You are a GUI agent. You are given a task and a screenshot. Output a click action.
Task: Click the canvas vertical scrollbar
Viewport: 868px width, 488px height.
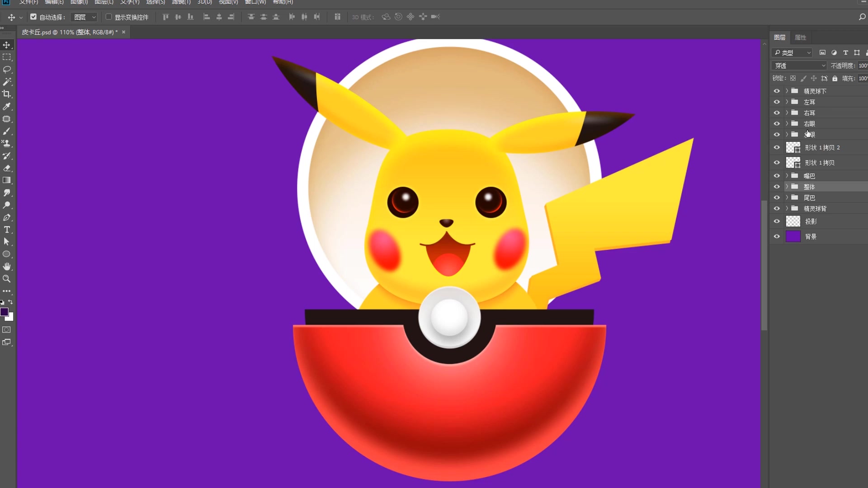(764, 266)
